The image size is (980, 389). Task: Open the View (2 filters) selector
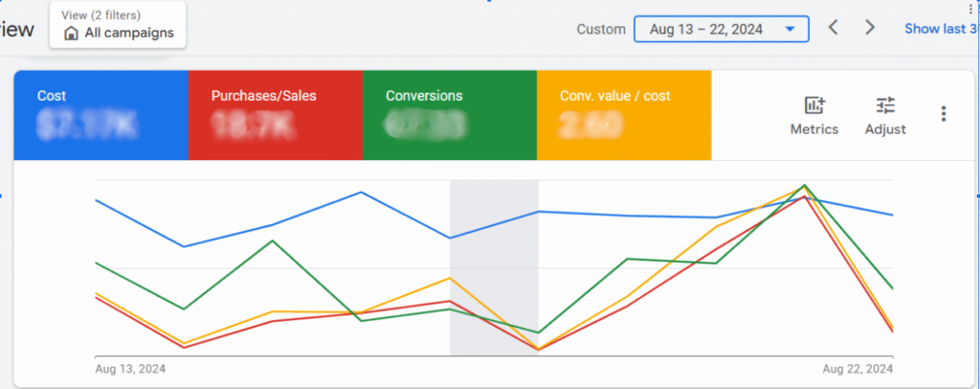point(118,24)
